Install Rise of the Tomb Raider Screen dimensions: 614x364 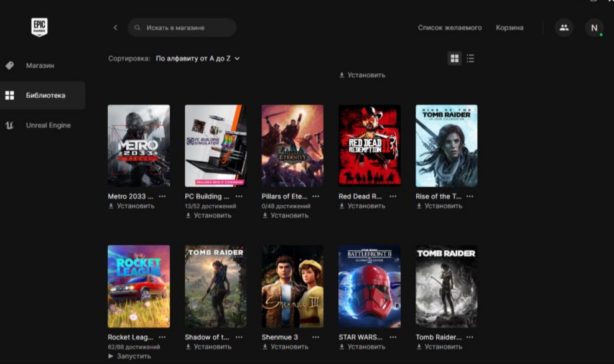pyautogui.click(x=439, y=206)
